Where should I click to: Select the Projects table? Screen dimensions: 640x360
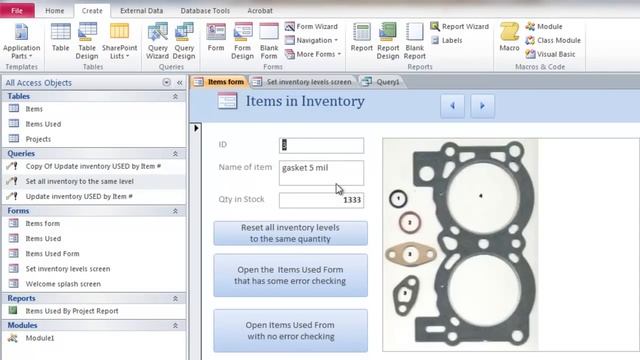coord(94,139)
